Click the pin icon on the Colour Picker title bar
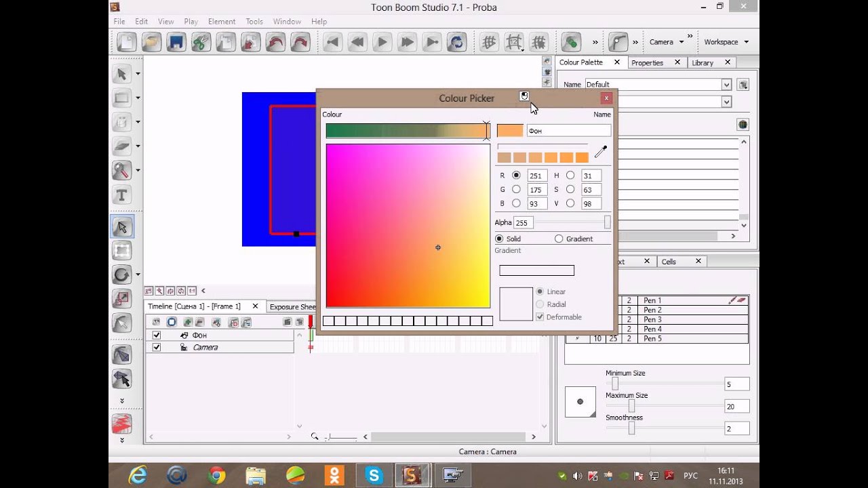 coord(524,96)
